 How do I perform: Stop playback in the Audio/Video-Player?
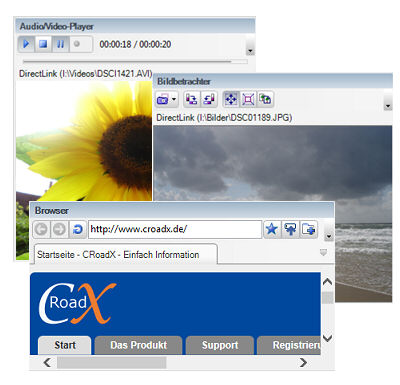pos(43,44)
